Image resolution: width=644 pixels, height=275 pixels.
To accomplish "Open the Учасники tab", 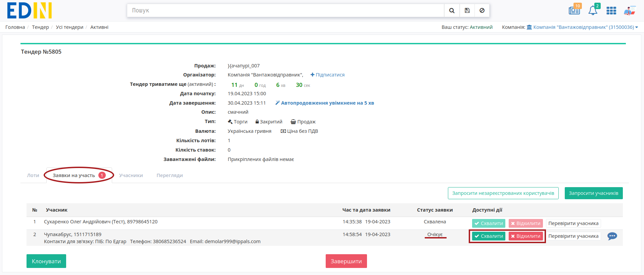I will pos(131,175).
